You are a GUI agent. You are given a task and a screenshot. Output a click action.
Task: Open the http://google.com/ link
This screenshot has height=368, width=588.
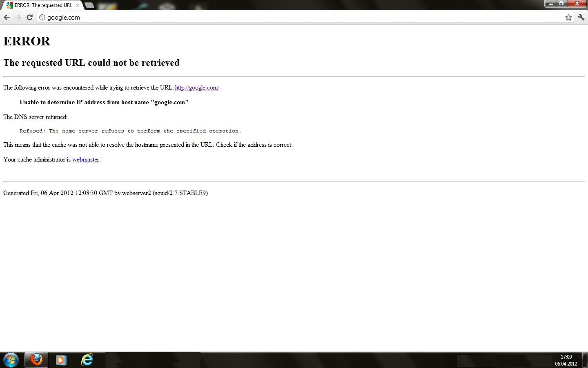tap(197, 88)
